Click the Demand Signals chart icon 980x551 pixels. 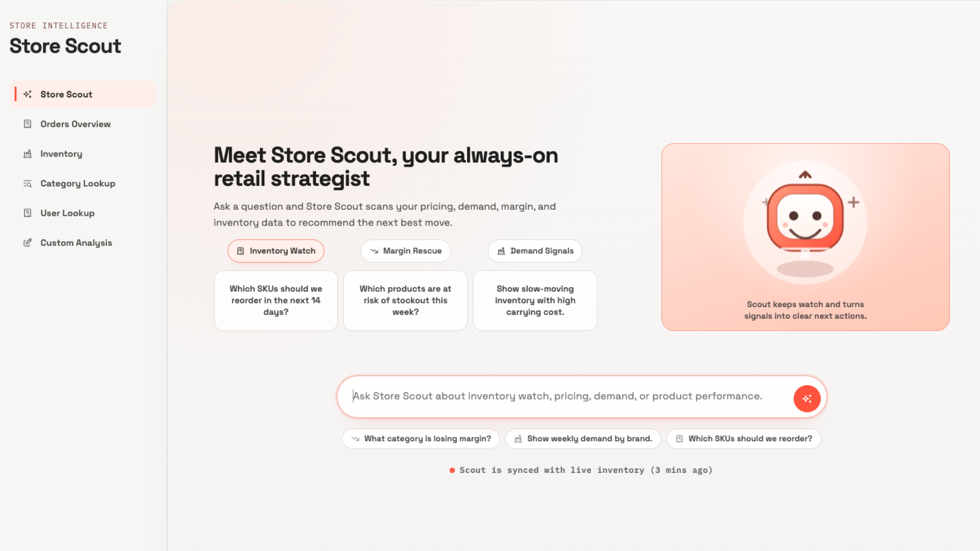click(500, 251)
